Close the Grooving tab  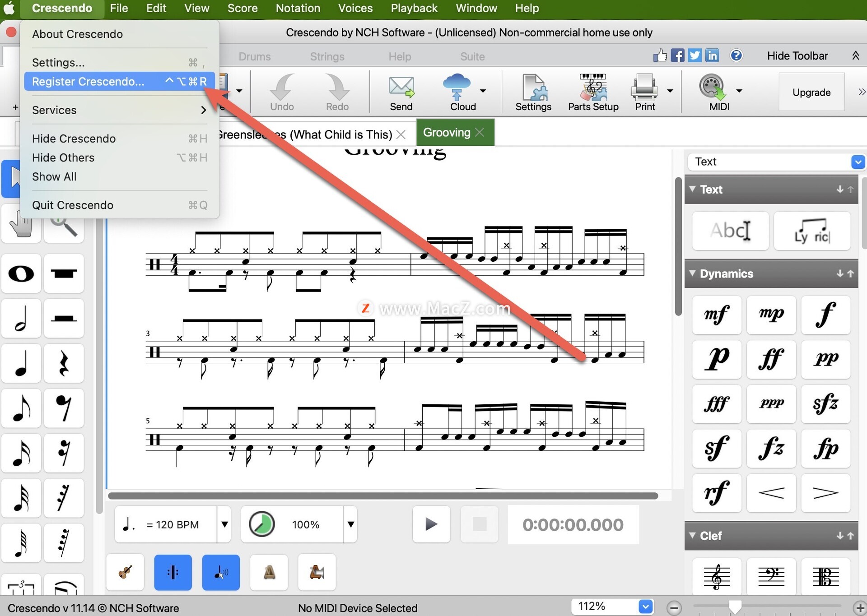point(480,132)
